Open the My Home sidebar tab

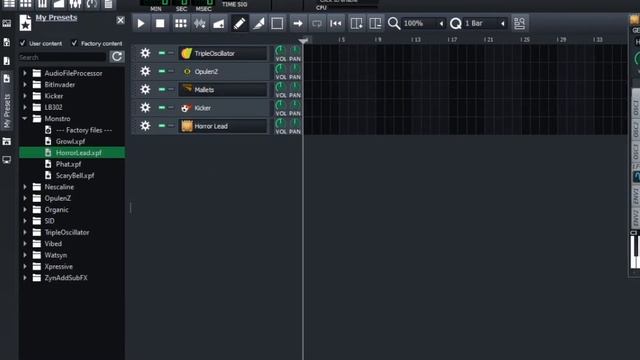(x=7, y=141)
